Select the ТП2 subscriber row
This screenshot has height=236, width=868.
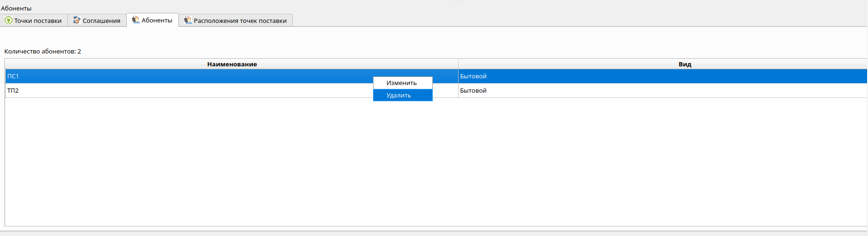143,91
